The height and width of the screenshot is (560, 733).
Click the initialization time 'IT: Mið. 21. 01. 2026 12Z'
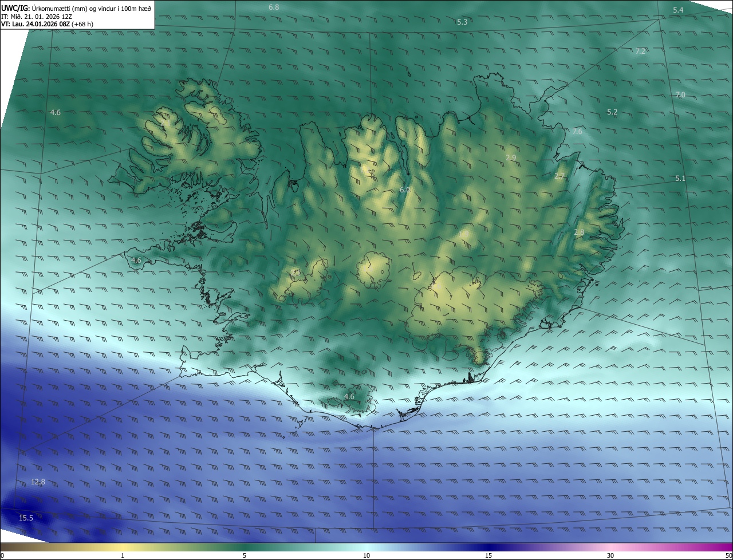(x=37, y=16)
